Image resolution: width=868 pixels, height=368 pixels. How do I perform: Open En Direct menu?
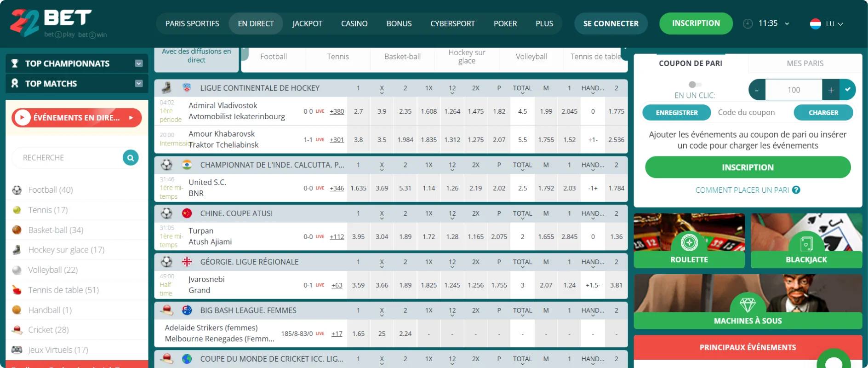coord(256,23)
